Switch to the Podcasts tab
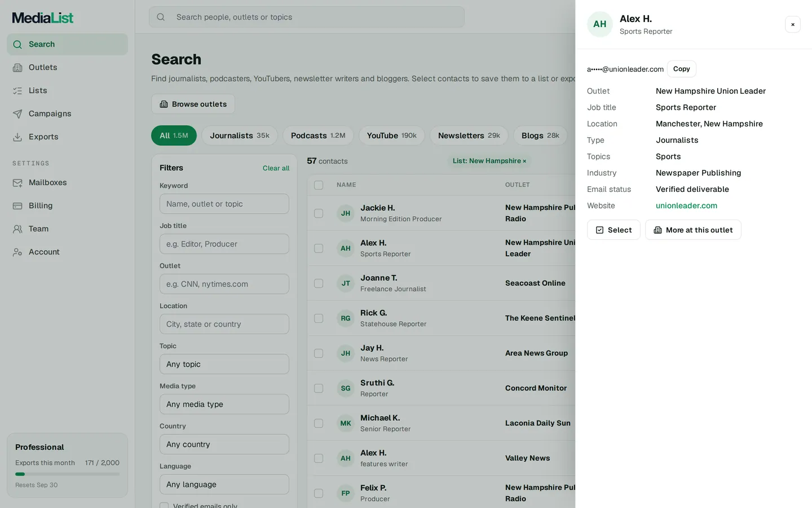The height and width of the screenshot is (508, 812). point(318,135)
